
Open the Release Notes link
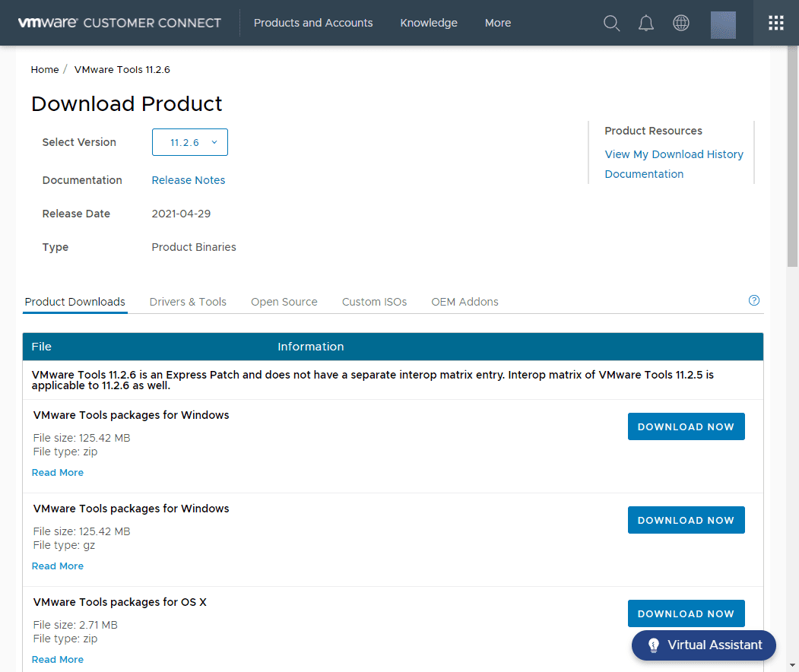click(x=188, y=180)
